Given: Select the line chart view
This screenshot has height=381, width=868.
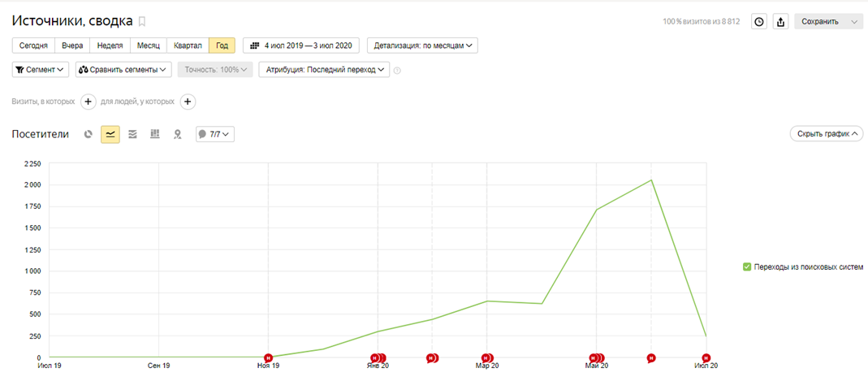Looking at the screenshot, I should coord(110,134).
